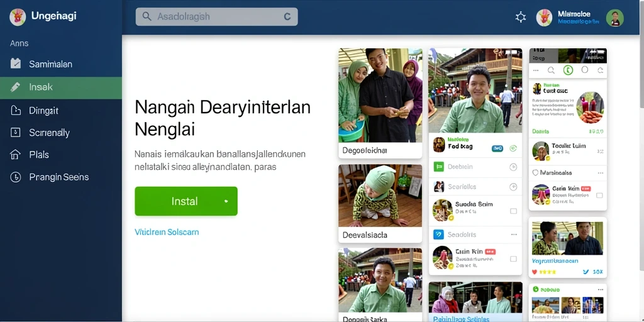The image size is (644, 322).
Task: Click the magnifier icon in search bar
Action: [147, 16]
